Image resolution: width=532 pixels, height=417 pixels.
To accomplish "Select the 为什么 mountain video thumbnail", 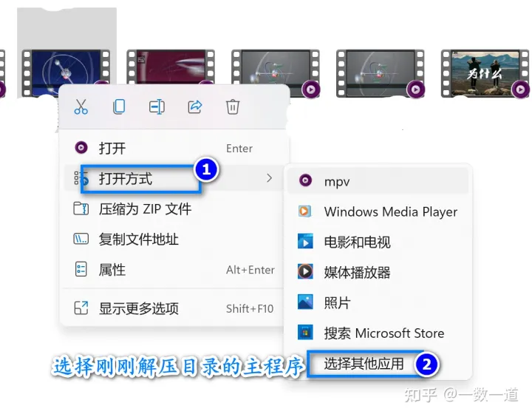I will point(485,73).
